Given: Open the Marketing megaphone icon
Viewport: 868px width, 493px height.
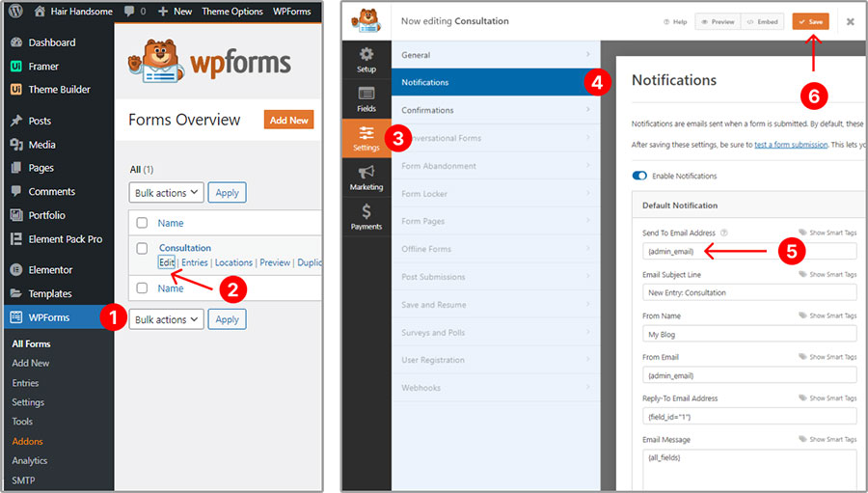Looking at the screenshot, I should tap(366, 173).
